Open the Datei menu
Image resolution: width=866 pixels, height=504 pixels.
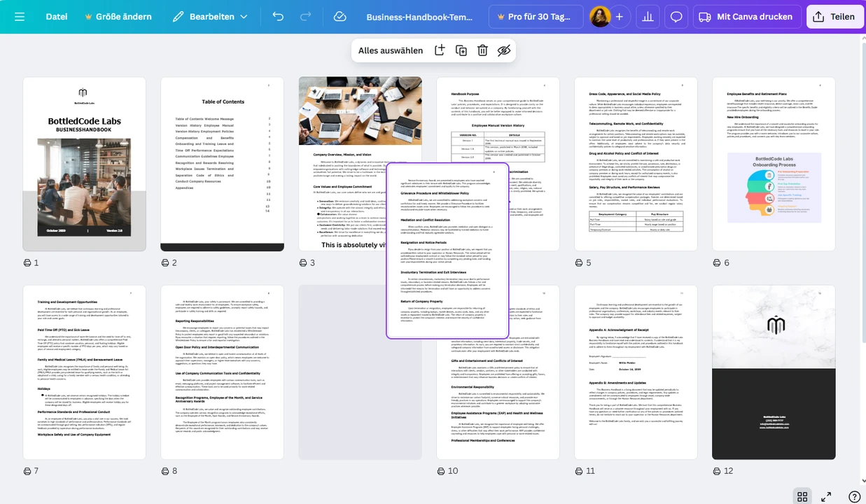tap(57, 17)
